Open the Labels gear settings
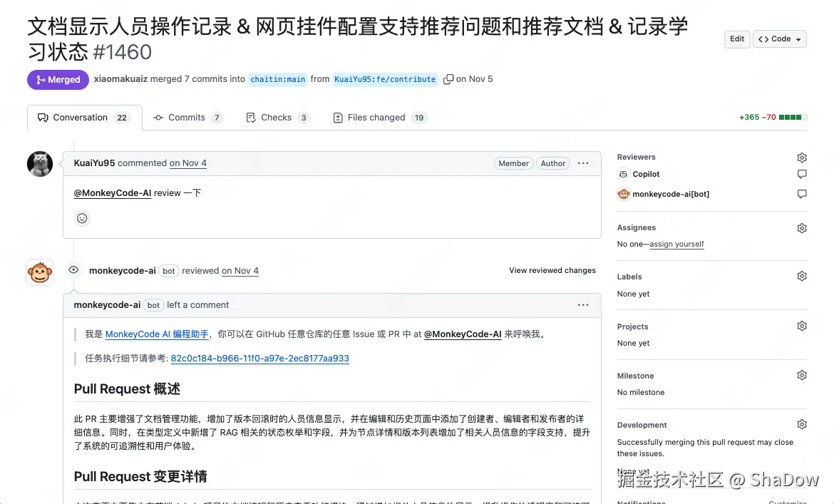This screenshot has width=834, height=504. click(x=801, y=276)
